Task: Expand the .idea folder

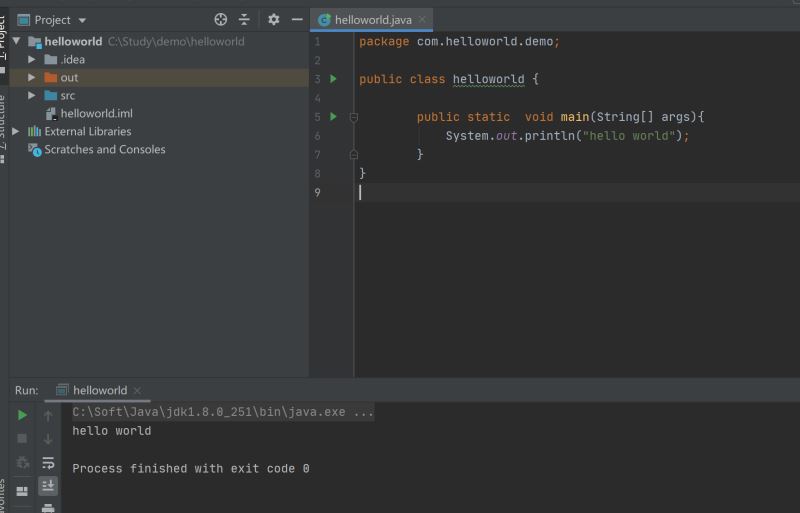Action: point(32,60)
